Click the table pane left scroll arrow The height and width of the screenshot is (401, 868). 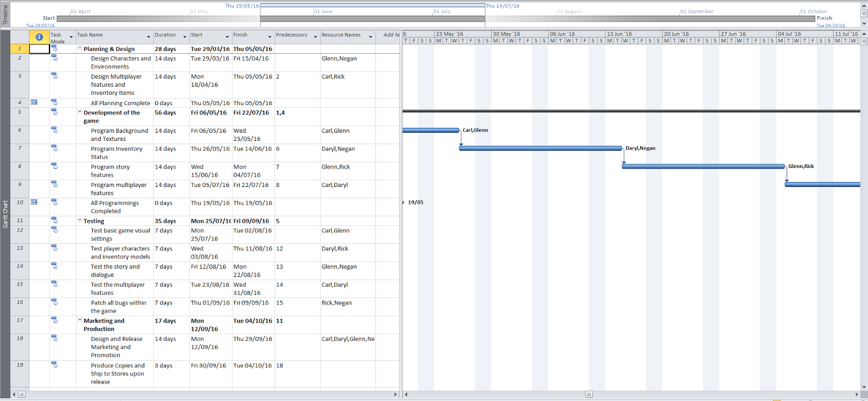14,394
